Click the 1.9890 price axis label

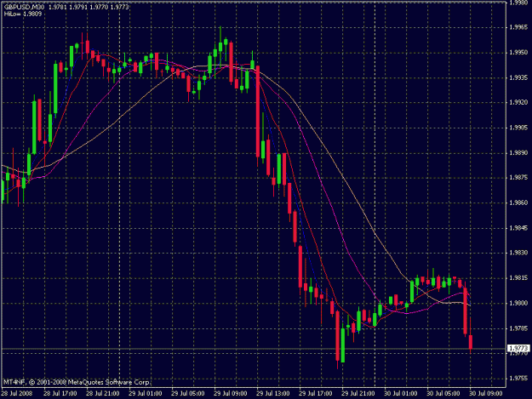pos(518,153)
